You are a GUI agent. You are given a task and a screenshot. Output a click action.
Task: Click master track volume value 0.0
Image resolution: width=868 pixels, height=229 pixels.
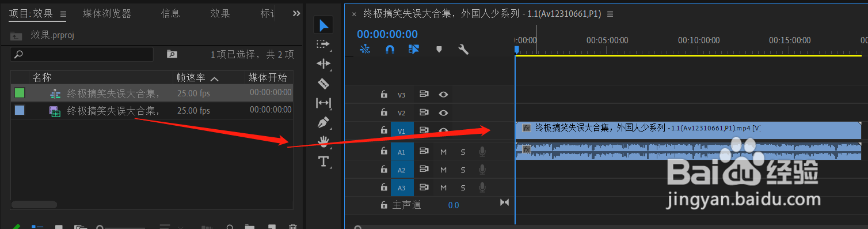[x=454, y=205]
